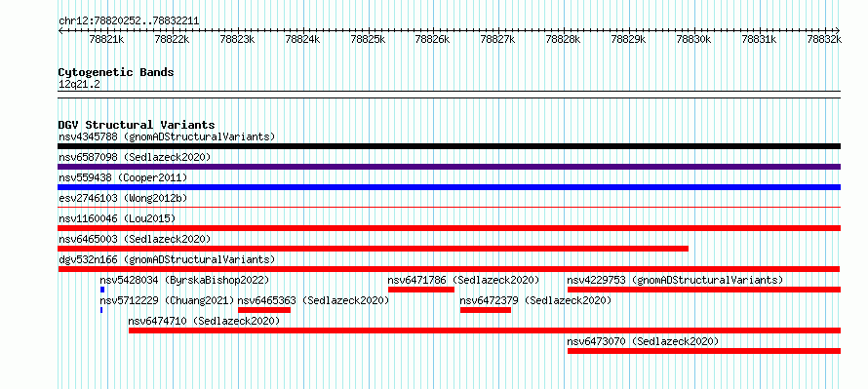Viewport: 868px width, 389px height.
Task: Click the nsv6472379 Sedlazeck2020 label
Action: point(535,300)
